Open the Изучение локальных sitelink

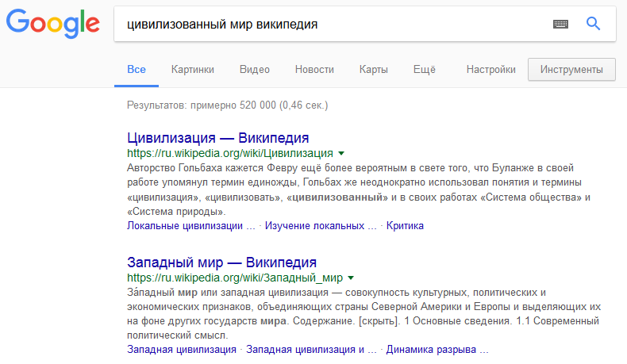pos(321,226)
